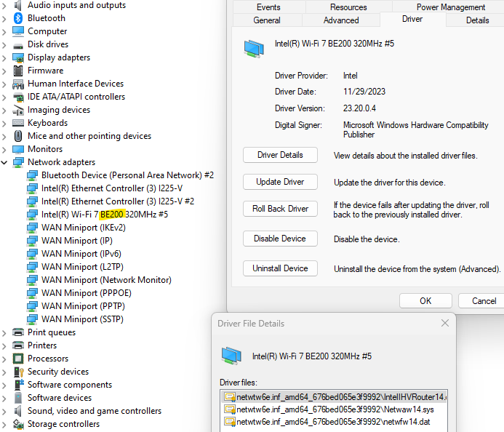The width and height of the screenshot is (504, 432).
Task: Click the Audio inputs and outputs speaker icon
Action: click(x=18, y=5)
